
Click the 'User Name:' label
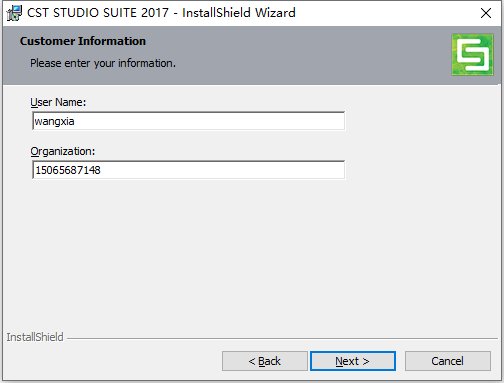point(58,102)
